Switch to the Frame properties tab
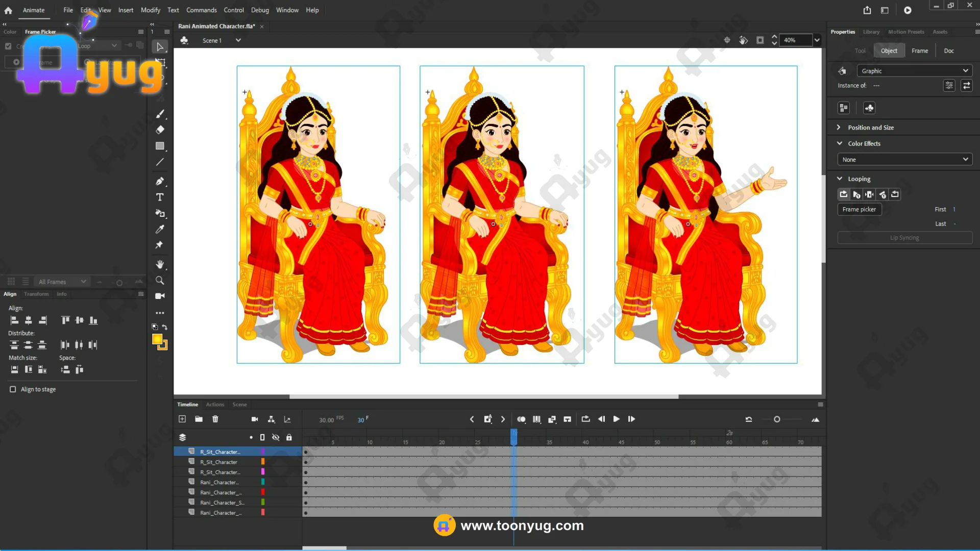This screenshot has width=980, height=551. coord(919,51)
